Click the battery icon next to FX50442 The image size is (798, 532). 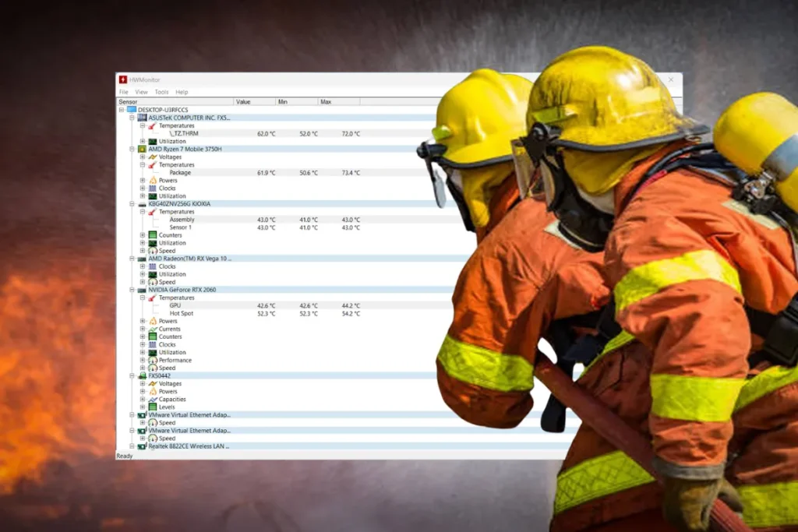pyautogui.click(x=142, y=375)
